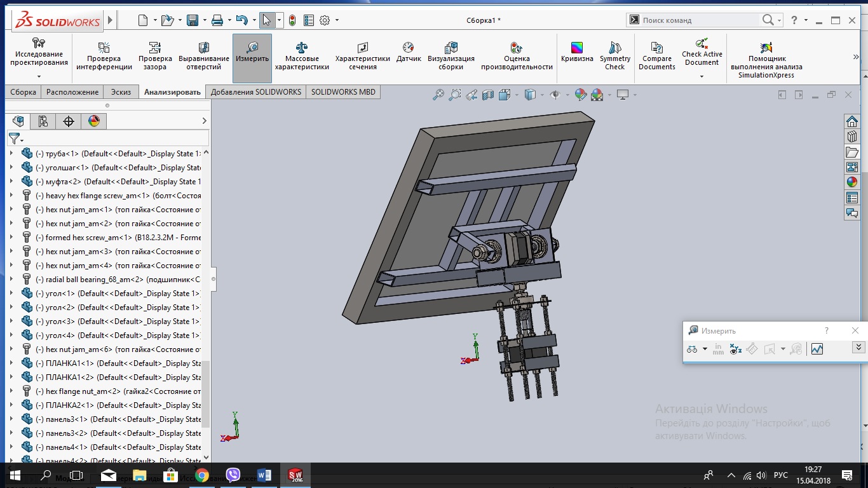
Task: Open the Compare Documents tool
Action: tap(657, 56)
